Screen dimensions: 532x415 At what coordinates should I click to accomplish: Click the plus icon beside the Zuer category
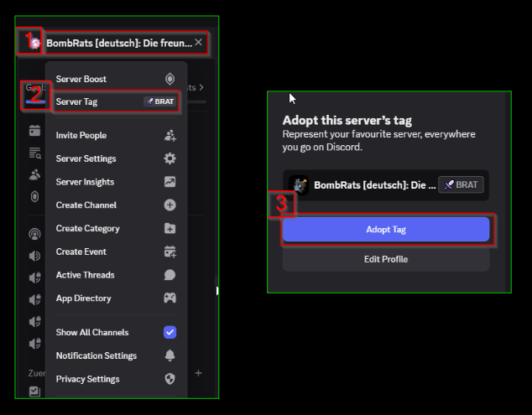click(x=199, y=373)
